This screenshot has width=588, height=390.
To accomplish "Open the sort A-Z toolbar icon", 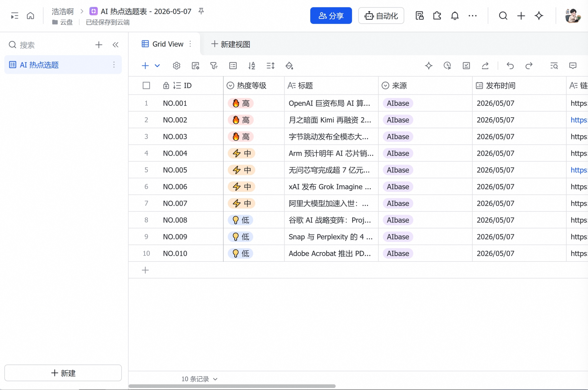I will point(252,66).
